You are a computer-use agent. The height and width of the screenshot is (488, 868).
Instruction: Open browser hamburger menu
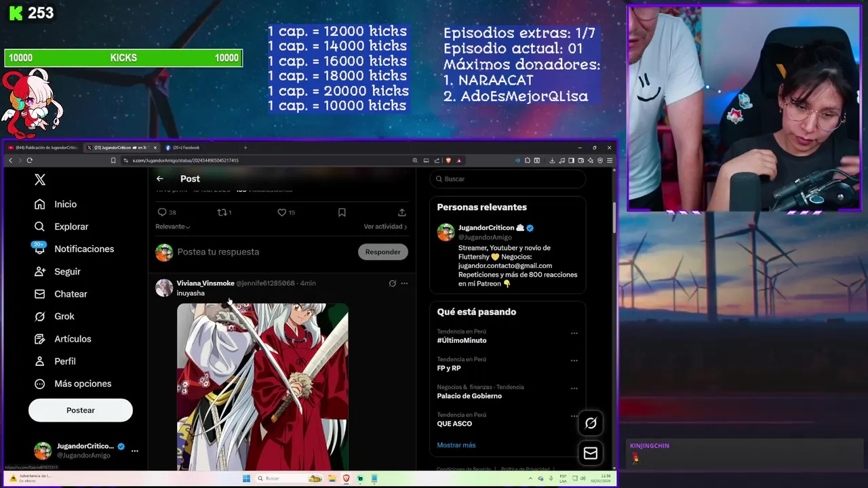pos(610,161)
